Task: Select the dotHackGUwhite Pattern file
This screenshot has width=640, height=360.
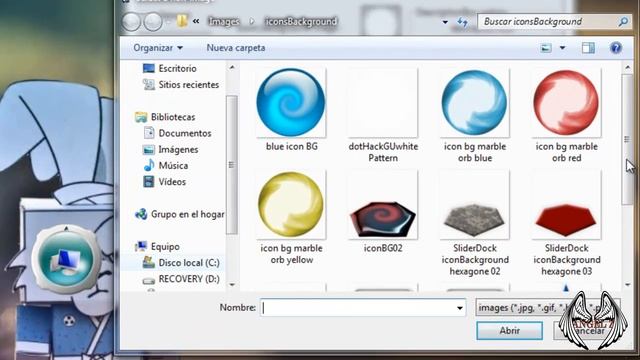Action: point(383,103)
